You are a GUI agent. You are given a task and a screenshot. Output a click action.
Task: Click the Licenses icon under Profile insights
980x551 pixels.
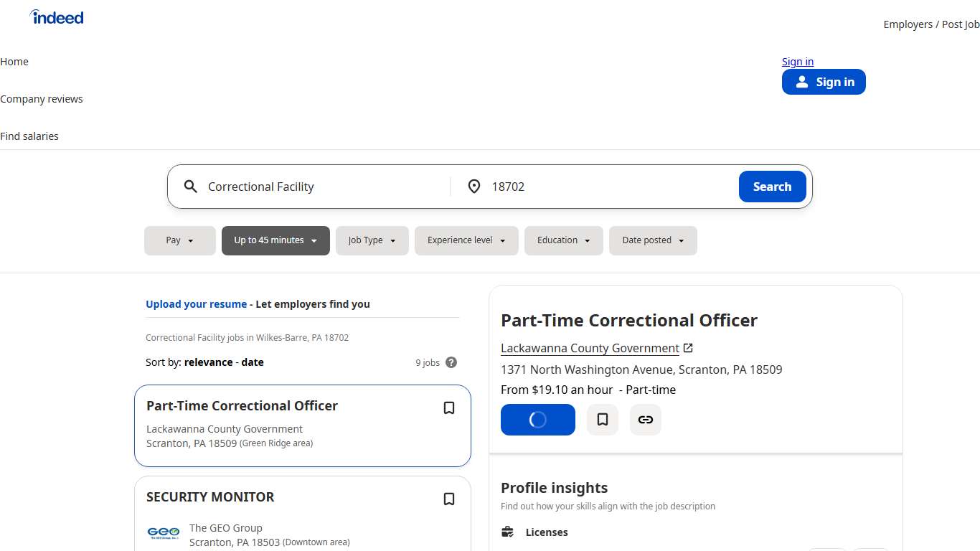[x=508, y=532]
